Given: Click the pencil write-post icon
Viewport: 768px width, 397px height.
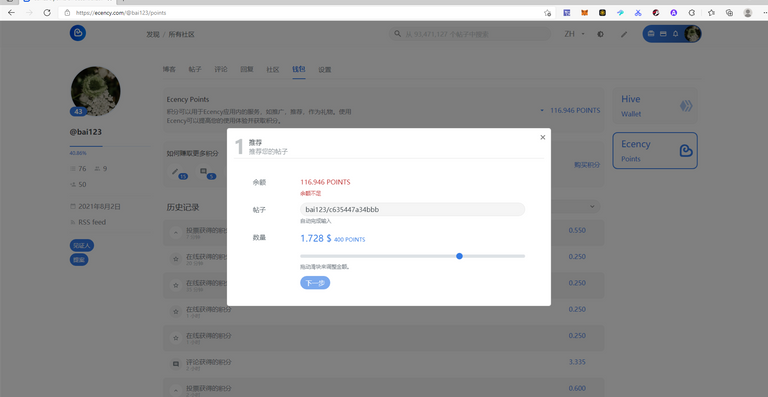Looking at the screenshot, I should pyautogui.click(x=624, y=34).
